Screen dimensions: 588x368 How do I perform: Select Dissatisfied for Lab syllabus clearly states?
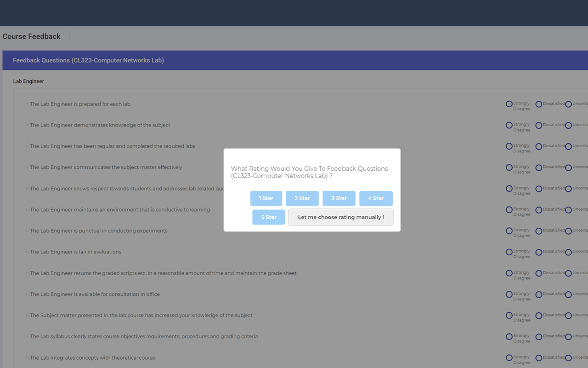point(539,337)
